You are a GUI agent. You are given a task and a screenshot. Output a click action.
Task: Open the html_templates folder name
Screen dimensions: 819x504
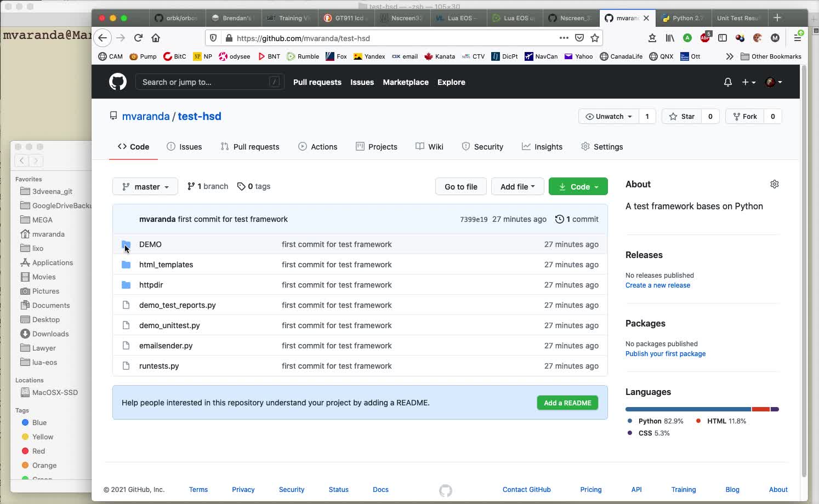click(x=166, y=265)
